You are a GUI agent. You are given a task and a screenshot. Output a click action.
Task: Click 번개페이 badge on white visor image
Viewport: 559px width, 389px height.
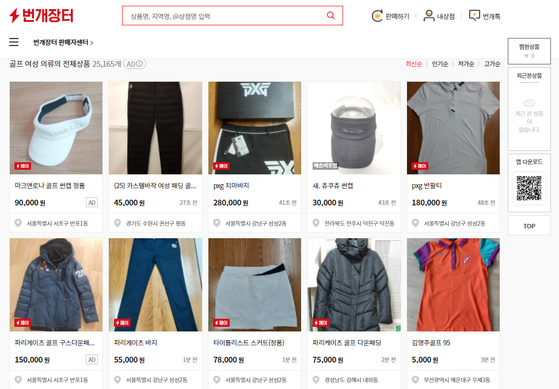coord(23,166)
